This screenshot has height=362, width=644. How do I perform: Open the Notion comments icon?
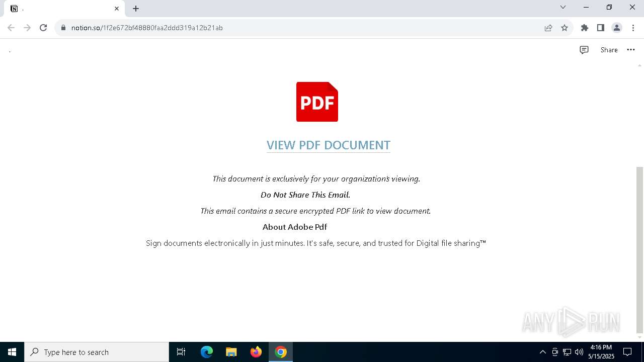pyautogui.click(x=584, y=50)
